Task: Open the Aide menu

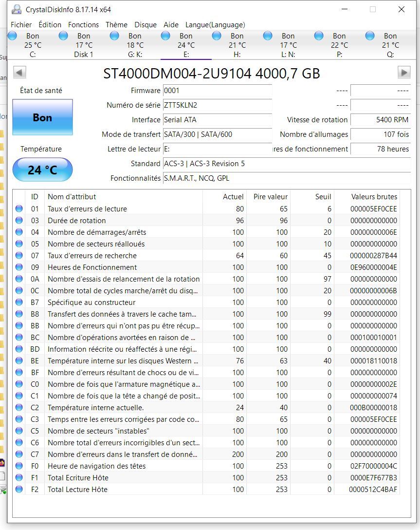Action: click(171, 25)
